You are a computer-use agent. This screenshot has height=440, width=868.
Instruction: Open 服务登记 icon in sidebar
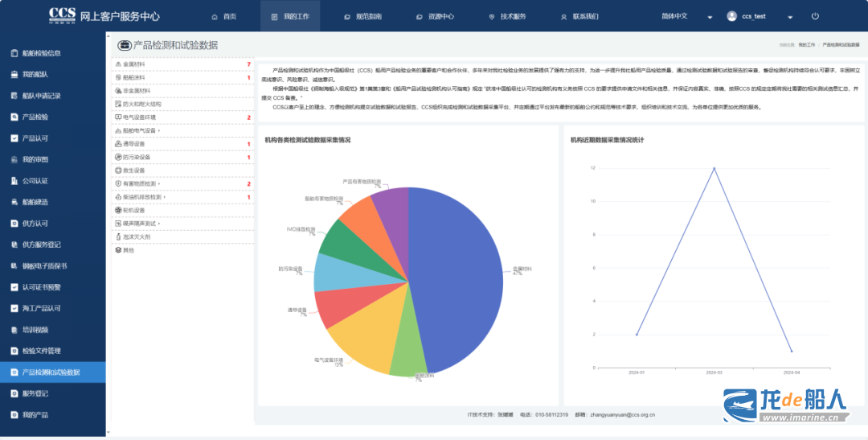pyautogui.click(x=14, y=393)
